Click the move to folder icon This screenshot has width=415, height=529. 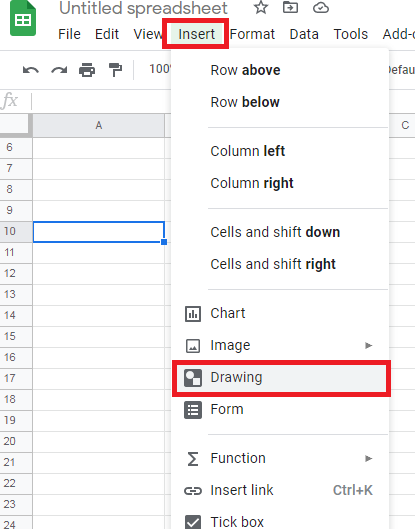point(290,7)
